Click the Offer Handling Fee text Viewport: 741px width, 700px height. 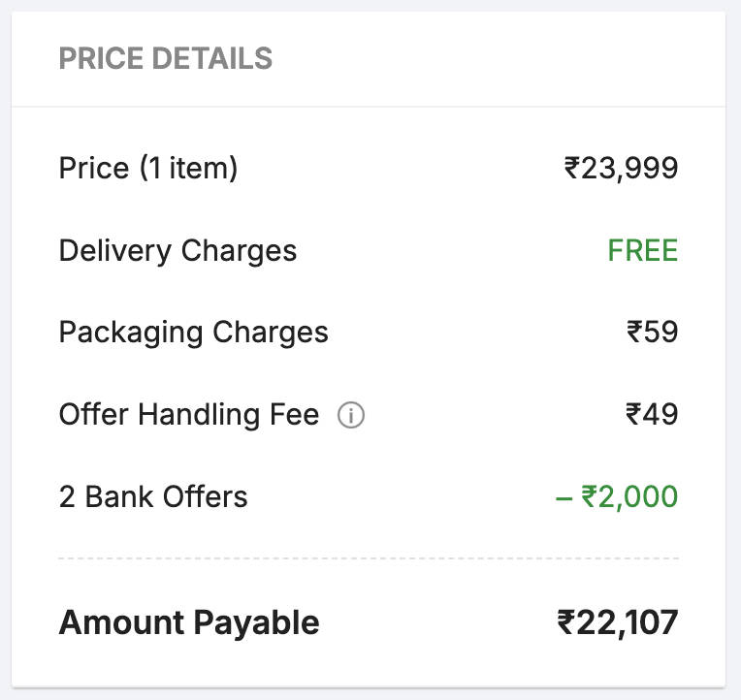[x=188, y=415]
